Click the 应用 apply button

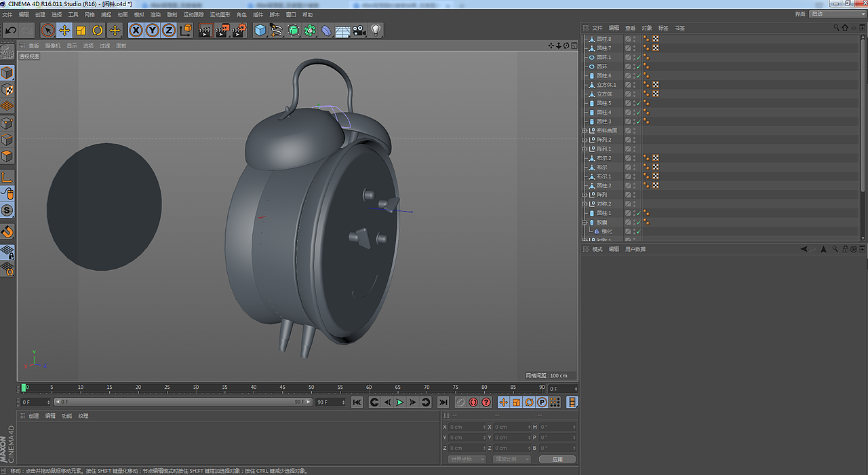[x=557, y=459]
